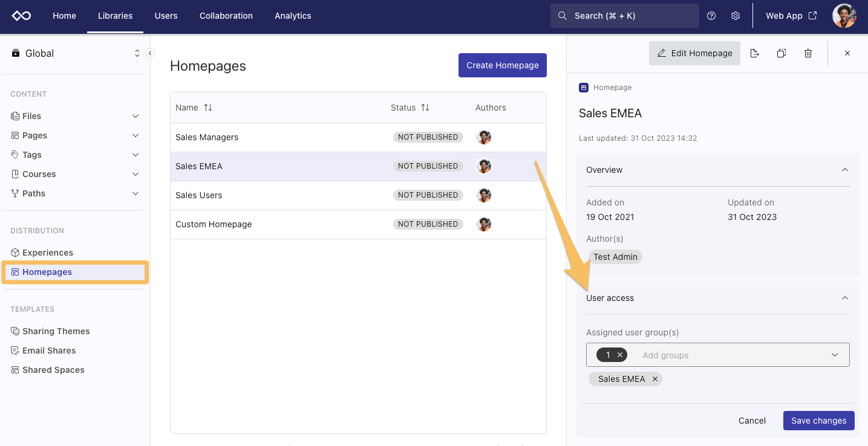This screenshot has width=868, height=446.
Task: Open the Web App link
Action: (791, 16)
